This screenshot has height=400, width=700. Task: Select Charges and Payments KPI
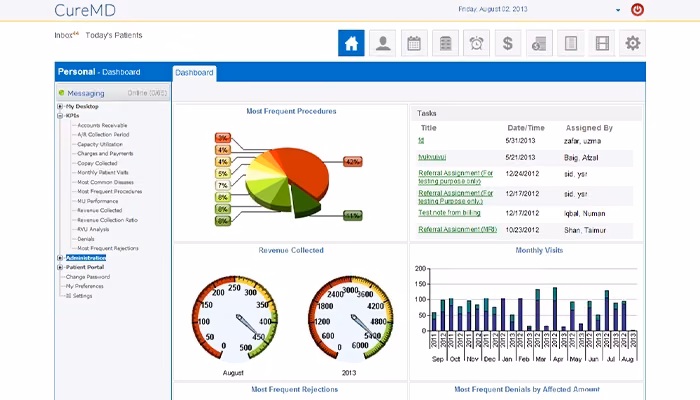pyautogui.click(x=105, y=154)
